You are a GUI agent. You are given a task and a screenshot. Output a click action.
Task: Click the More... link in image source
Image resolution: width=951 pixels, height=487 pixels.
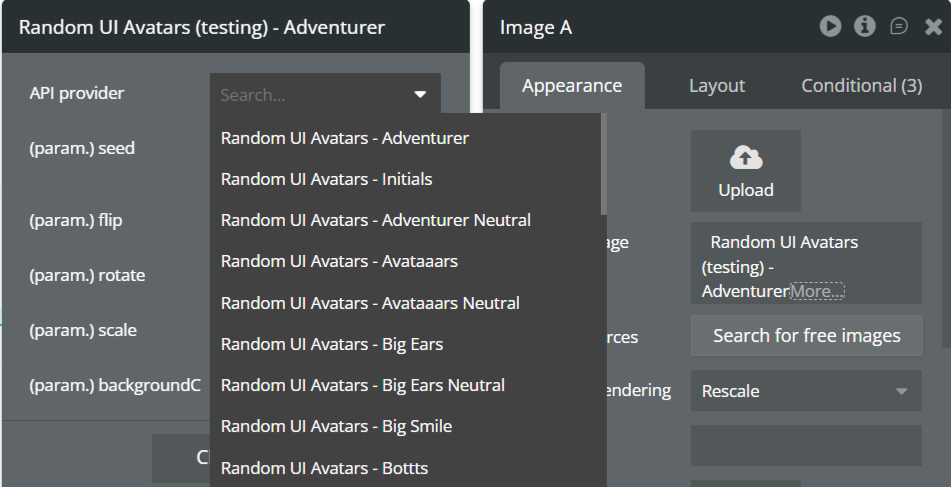817,291
